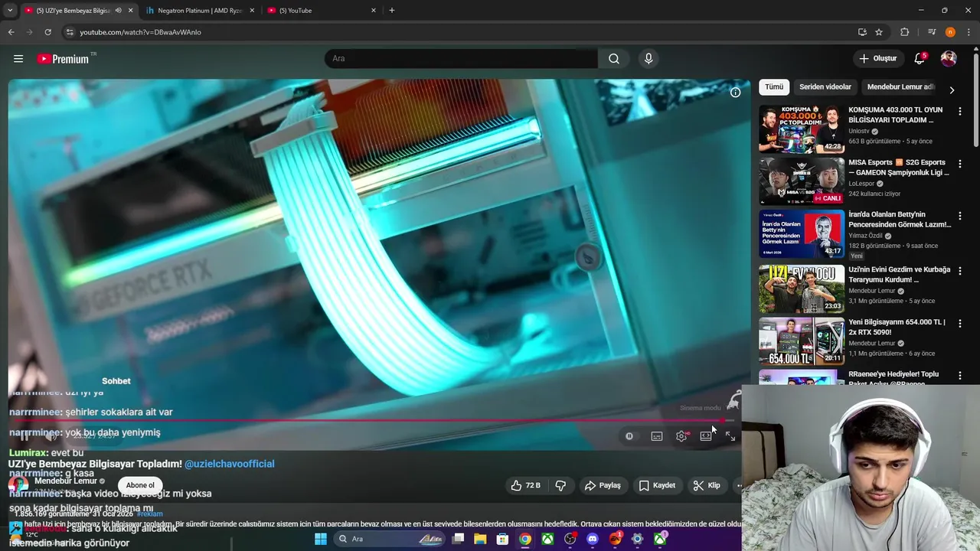Viewport: 980px width, 551px height.
Task: Open the @uzielchavoofficial channel link
Action: [x=229, y=464]
